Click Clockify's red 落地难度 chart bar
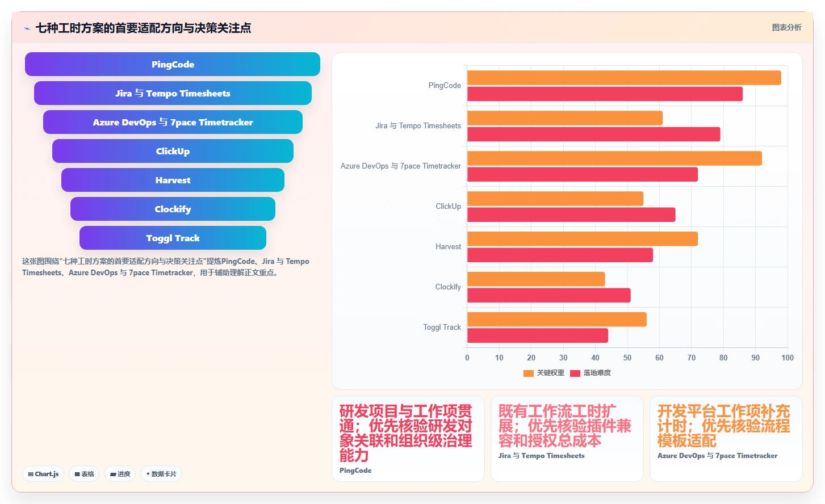825x504 pixels. click(x=549, y=295)
